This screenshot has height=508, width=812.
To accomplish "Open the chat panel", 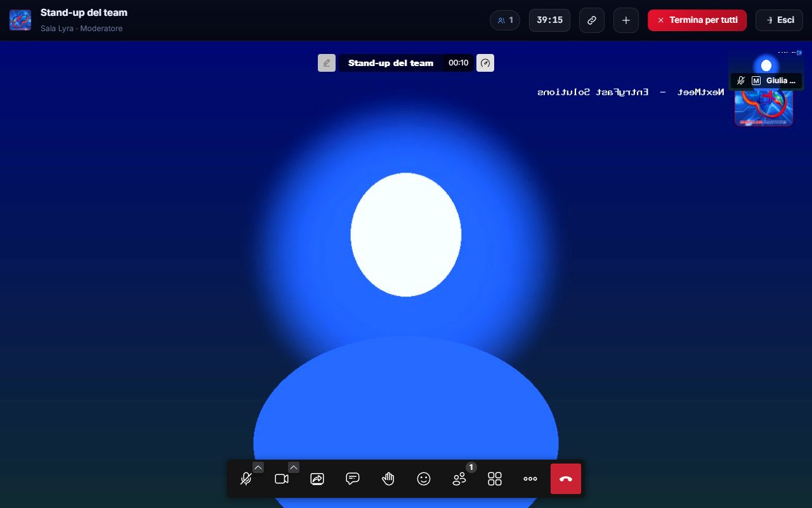I will tap(353, 479).
